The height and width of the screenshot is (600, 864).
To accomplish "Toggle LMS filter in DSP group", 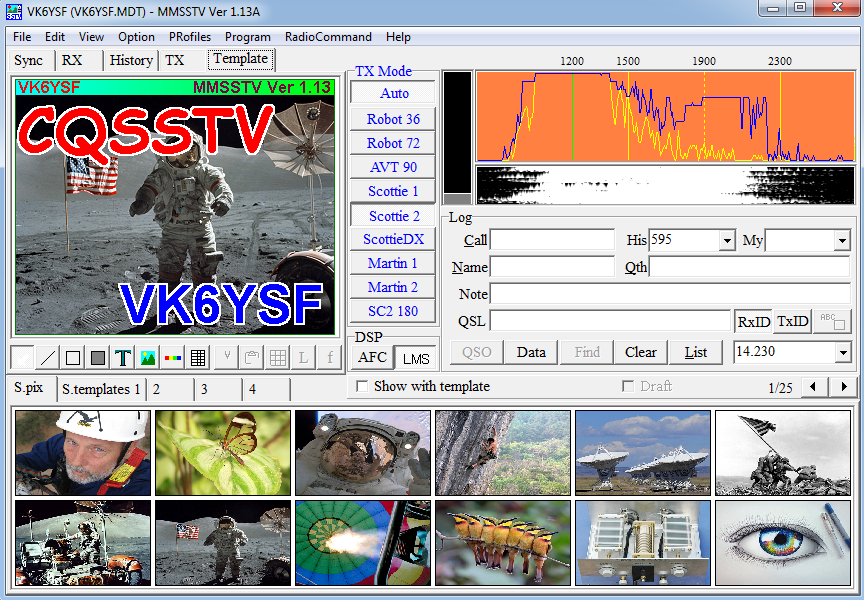I will (416, 359).
